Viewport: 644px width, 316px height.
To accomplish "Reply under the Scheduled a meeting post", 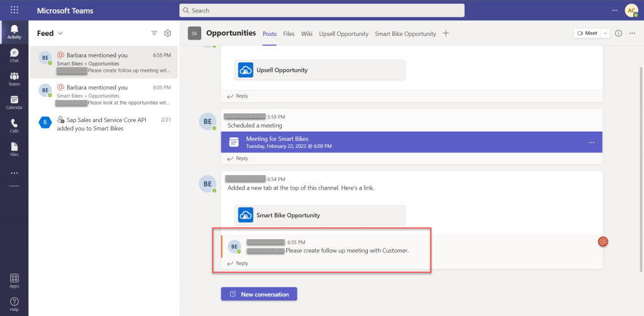I will pyautogui.click(x=238, y=158).
